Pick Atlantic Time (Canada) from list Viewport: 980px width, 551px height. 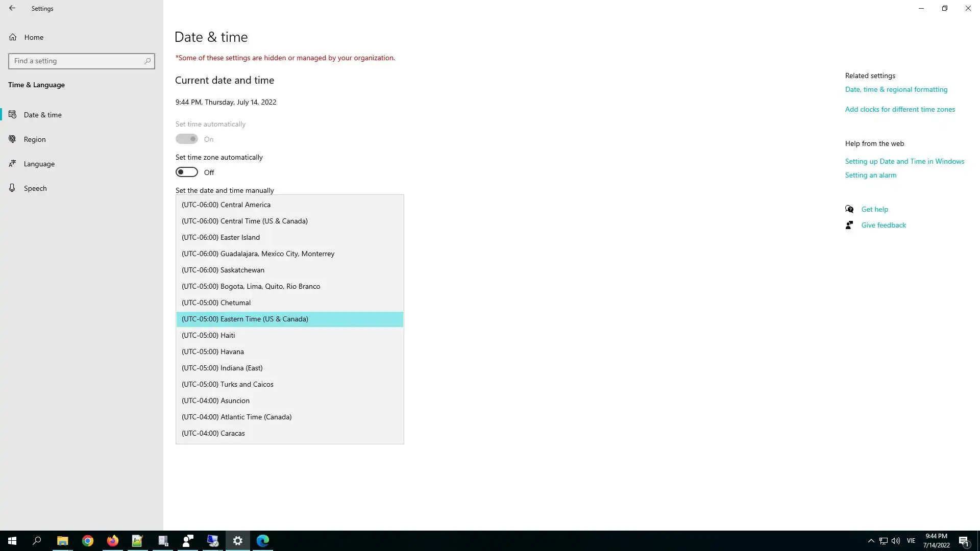[x=289, y=417]
